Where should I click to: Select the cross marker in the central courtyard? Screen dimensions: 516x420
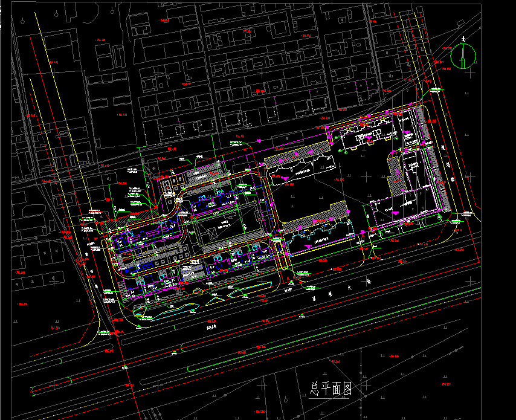click(x=367, y=176)
